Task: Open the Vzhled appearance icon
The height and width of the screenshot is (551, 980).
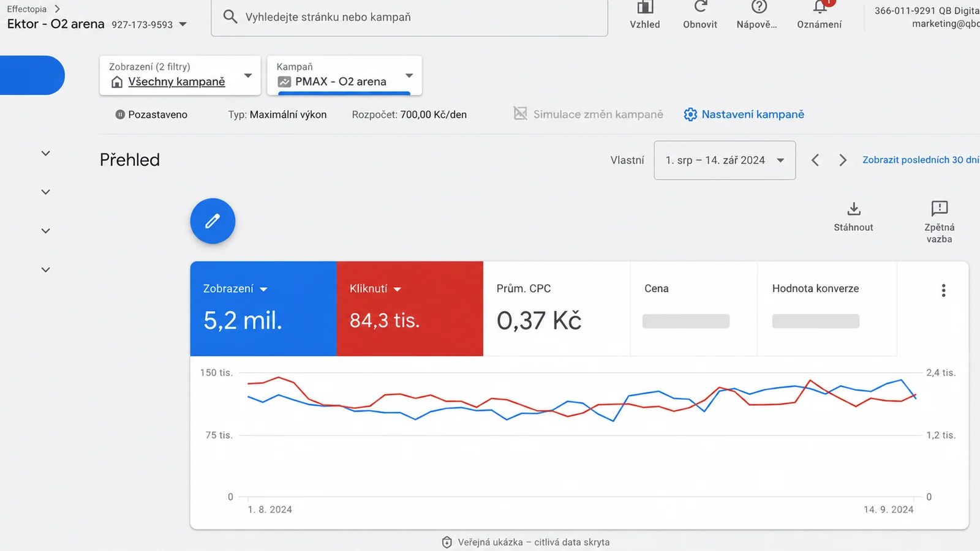Action: [x=645, y=7]
